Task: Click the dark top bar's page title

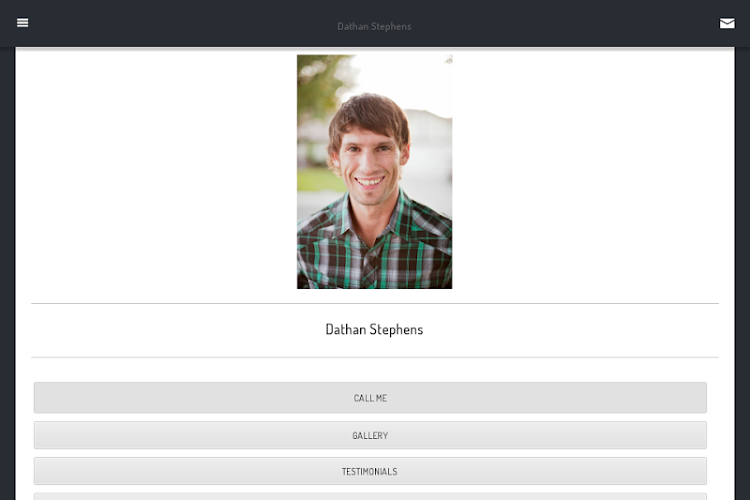Action: [x=374, y=26]
